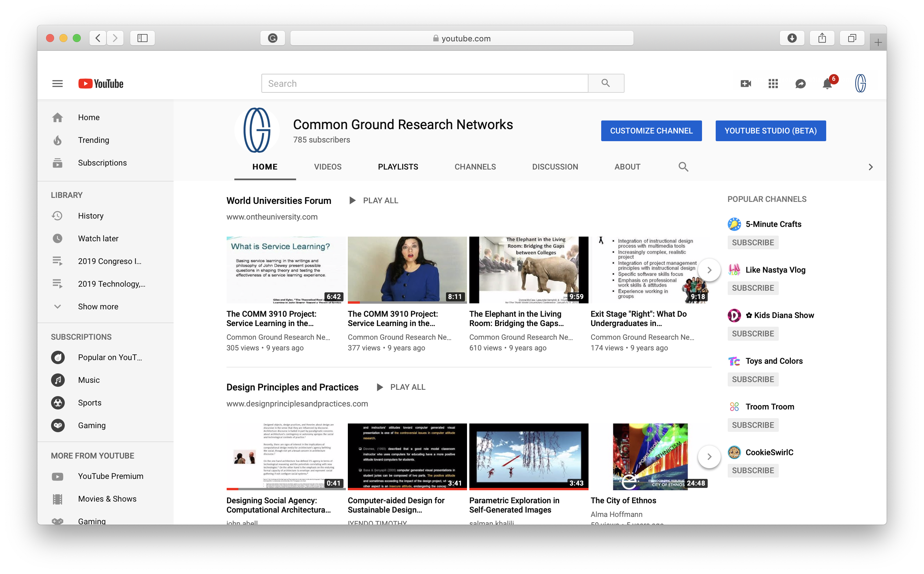Open the 8:11 COMM 3910 video thumbnail

[x=407, y=270]
